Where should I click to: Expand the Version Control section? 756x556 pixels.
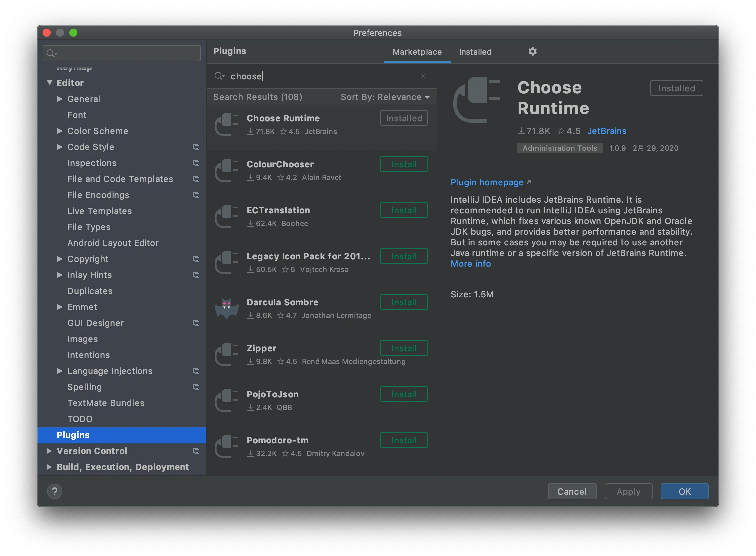pyautogui.click(x=49, y=451)
